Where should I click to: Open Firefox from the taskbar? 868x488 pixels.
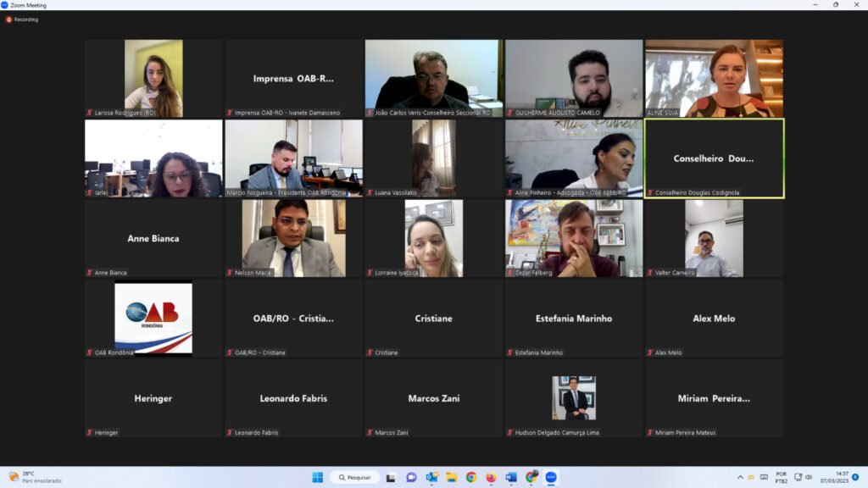click(x=491, y=477)
